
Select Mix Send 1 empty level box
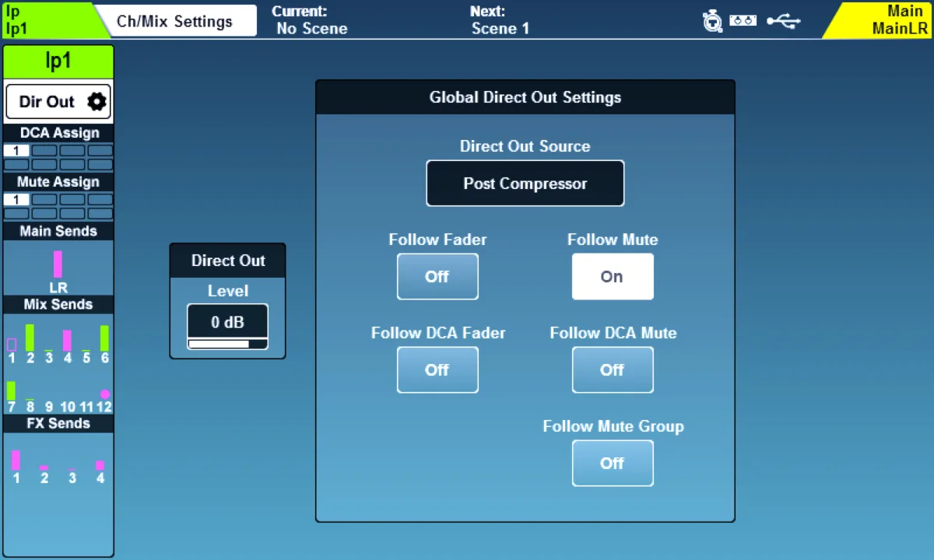click(x=11, y=345)
